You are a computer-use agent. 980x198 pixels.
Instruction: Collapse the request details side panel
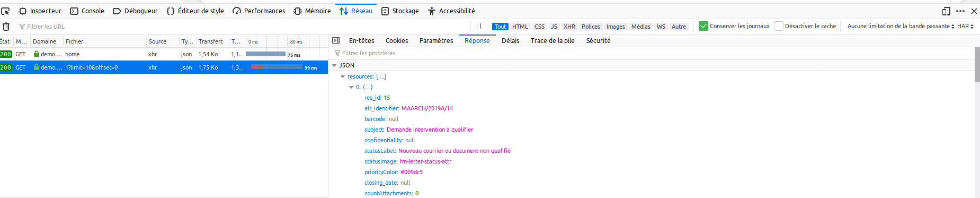pyautogui.click(x=336, y=40)
